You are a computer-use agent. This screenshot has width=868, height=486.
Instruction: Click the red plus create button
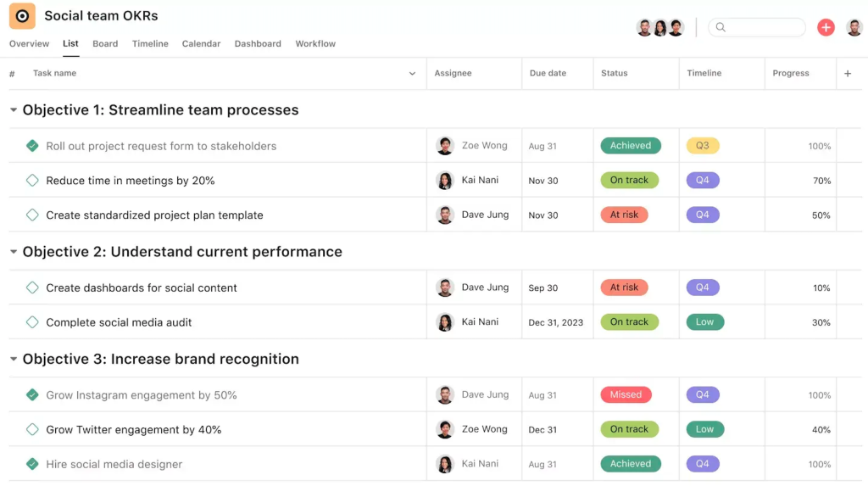tap(826, 27)
